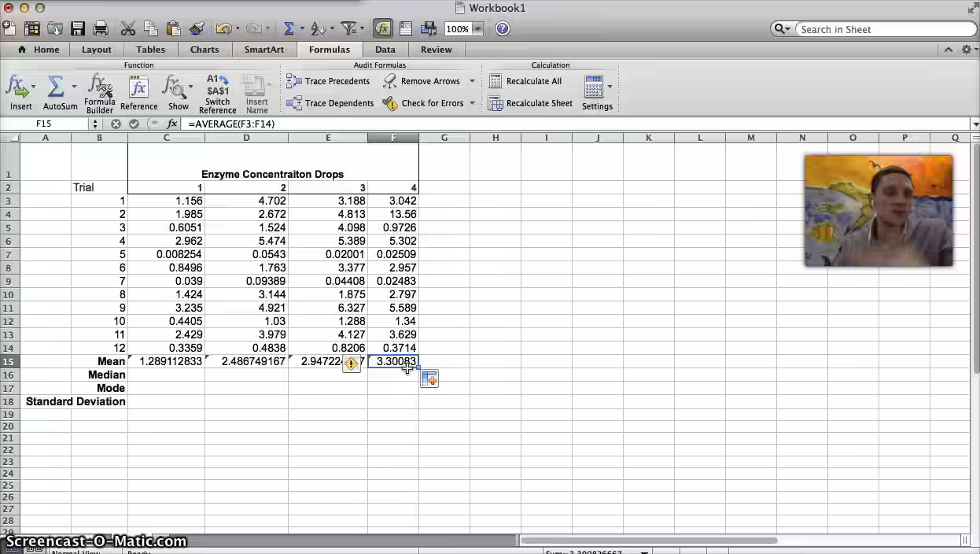Click the A-Z sort toolbar icon

coord(318,29)
